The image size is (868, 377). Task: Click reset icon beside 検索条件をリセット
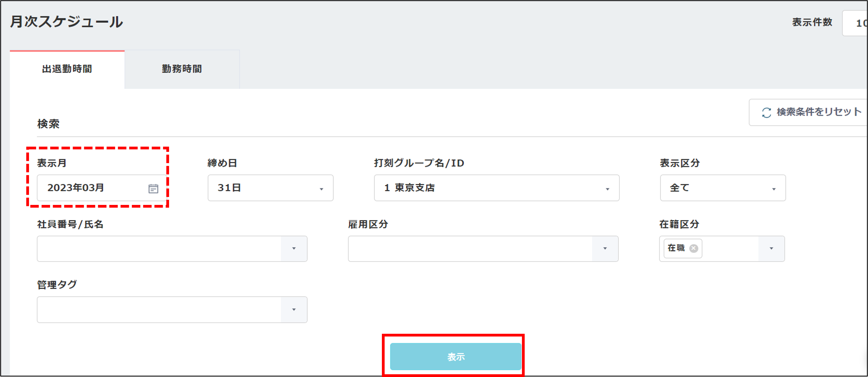click(x=767, y=112)
